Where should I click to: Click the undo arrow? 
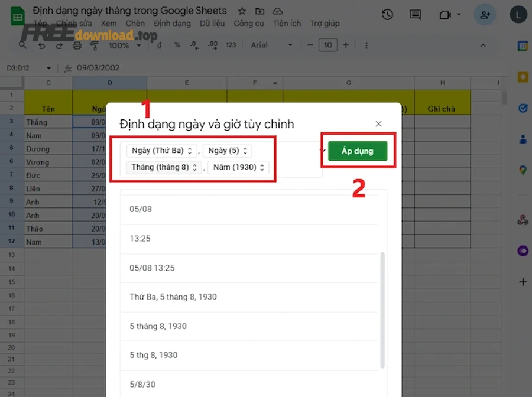tap(41, 45)
